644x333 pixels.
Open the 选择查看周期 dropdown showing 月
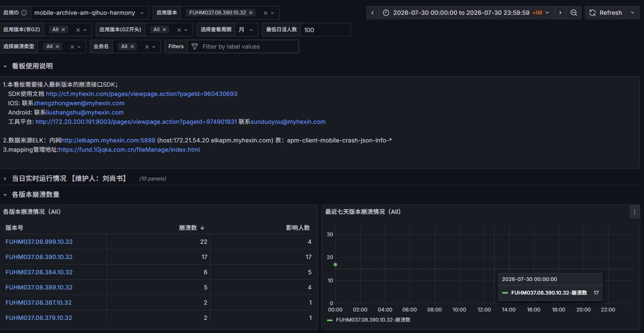click(247, 30)
